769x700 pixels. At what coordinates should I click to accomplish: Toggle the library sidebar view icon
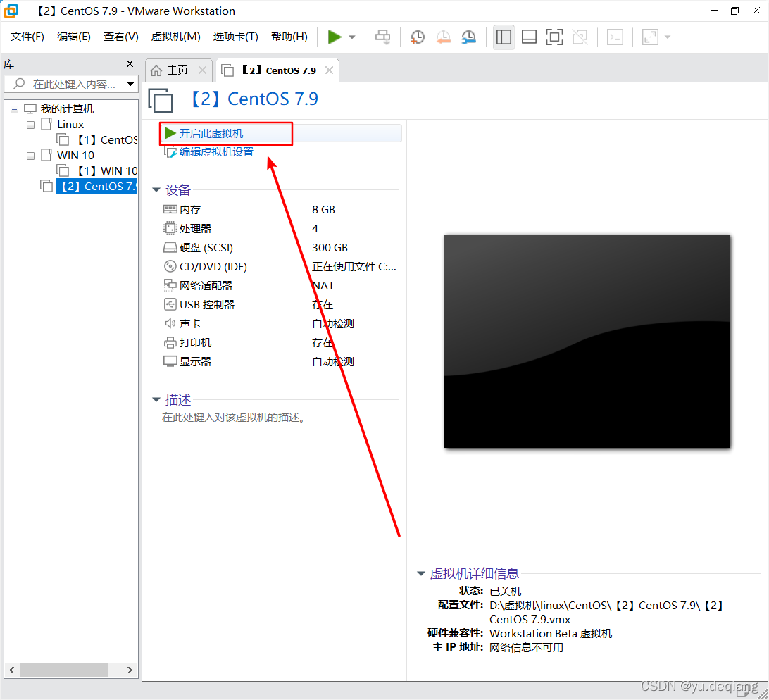[x=504, y=37]
